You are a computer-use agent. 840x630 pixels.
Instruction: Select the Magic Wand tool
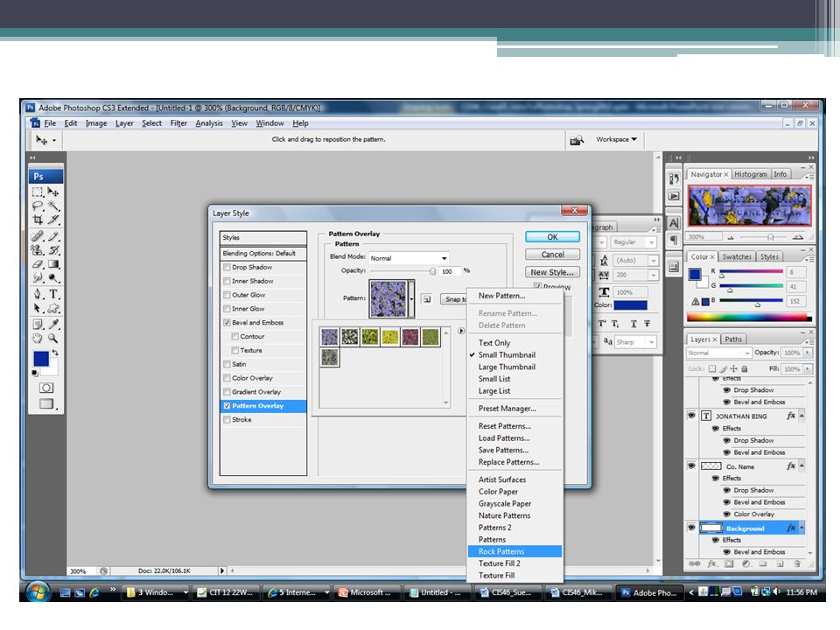coord(53,206)
